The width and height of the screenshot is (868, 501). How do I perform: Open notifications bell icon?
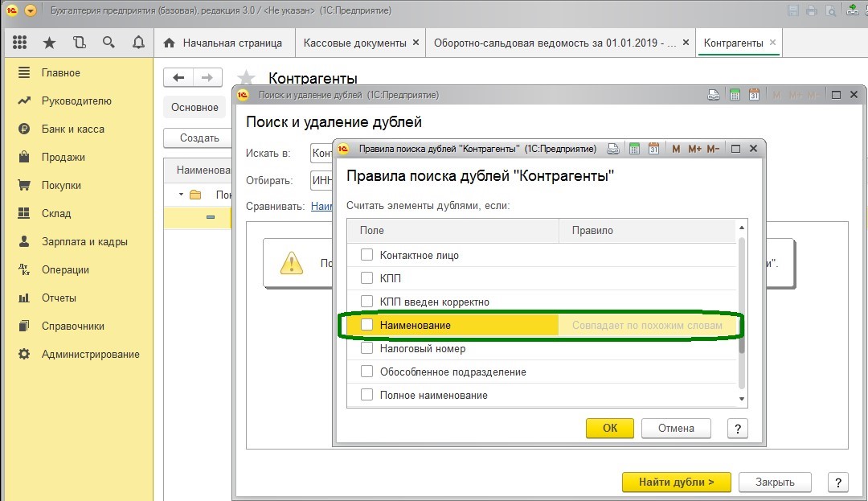click(x=138, y=43)
